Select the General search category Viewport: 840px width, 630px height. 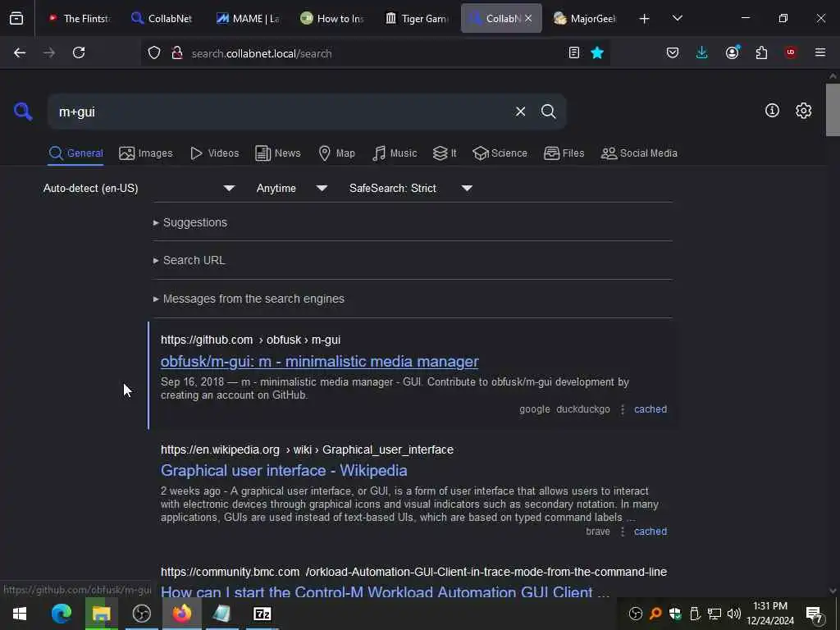(x=75, y=153)
